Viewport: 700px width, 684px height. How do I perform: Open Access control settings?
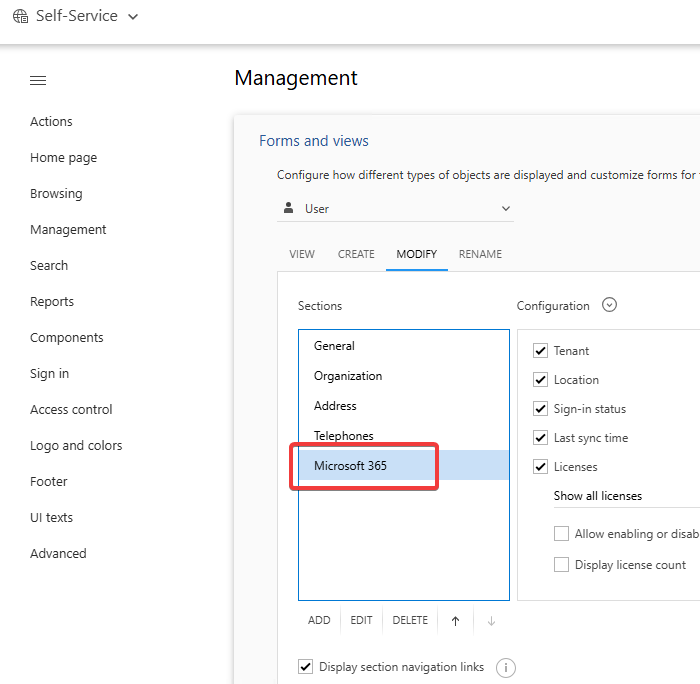coord(71,409)
